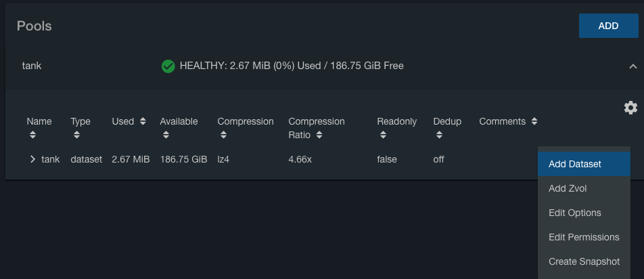The height and width of the screenshot is (279, 644).
Task: Select Add Dataset from menu
Action: click(x=575, y=164)
